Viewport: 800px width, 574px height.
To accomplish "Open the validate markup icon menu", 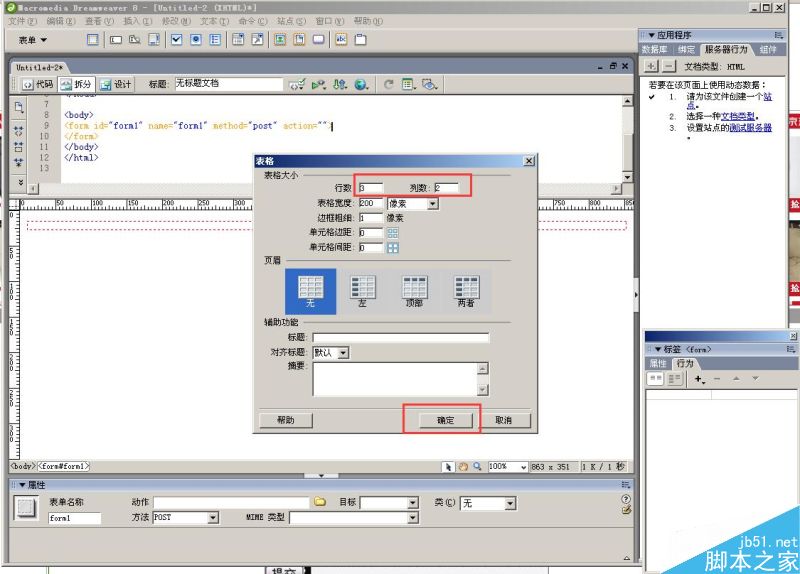I will pos(297,84).
